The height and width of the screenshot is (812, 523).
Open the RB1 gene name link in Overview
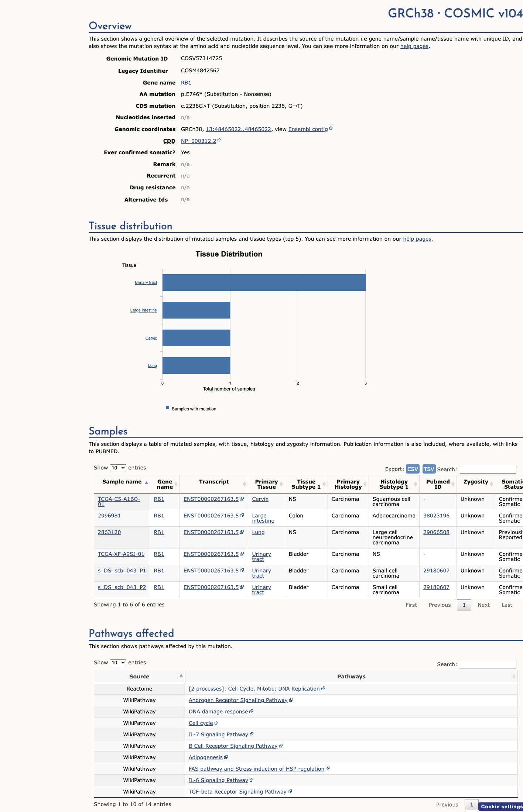pyautogui.click(x=186, y=83)
